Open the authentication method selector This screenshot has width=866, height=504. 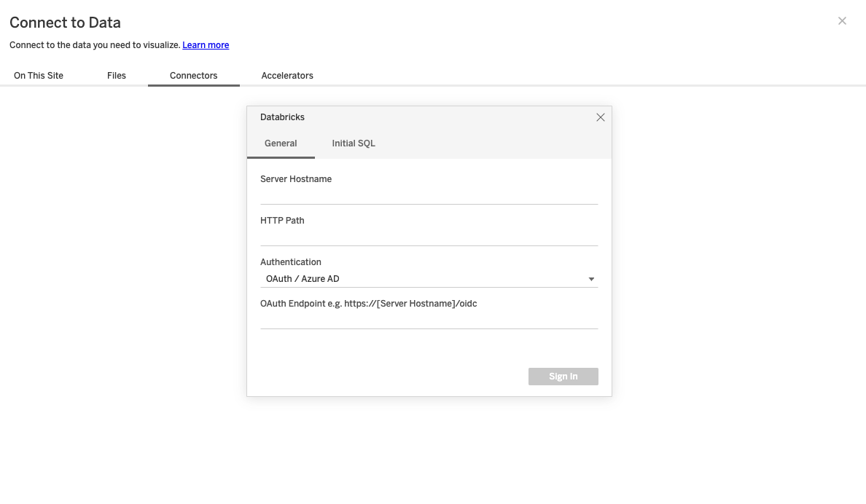coord(429,278)
